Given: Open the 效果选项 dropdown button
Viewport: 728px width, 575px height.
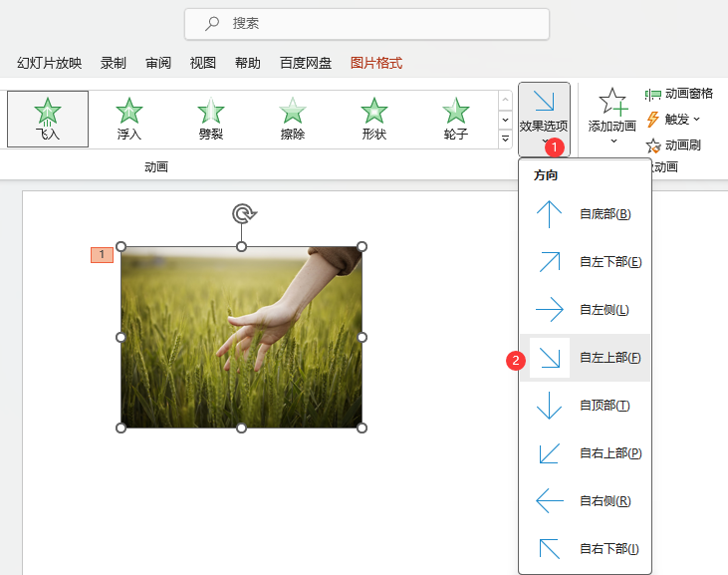Looking at the screenshot, I should click(x=544, y=119).
